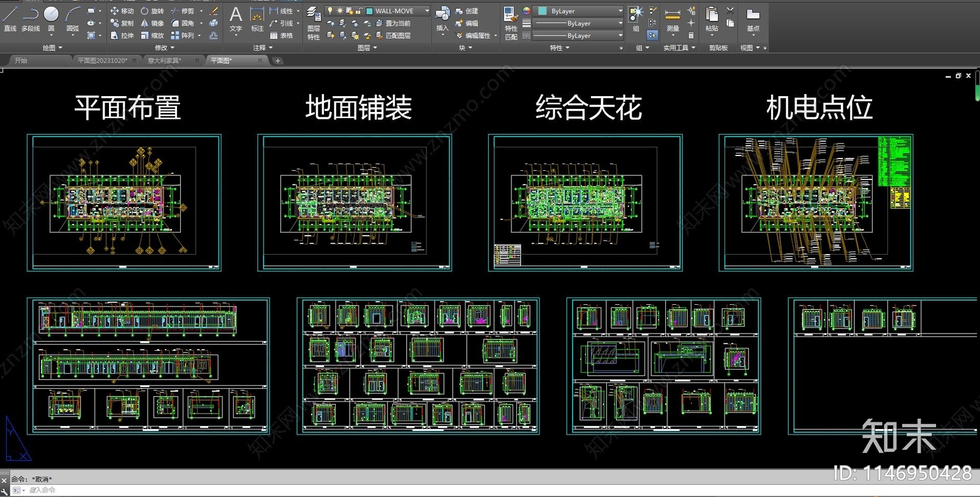The width and height of the screenshot is (980, 497).
Task: Expand the Layers (图层) panel
Action: (367, 48)
